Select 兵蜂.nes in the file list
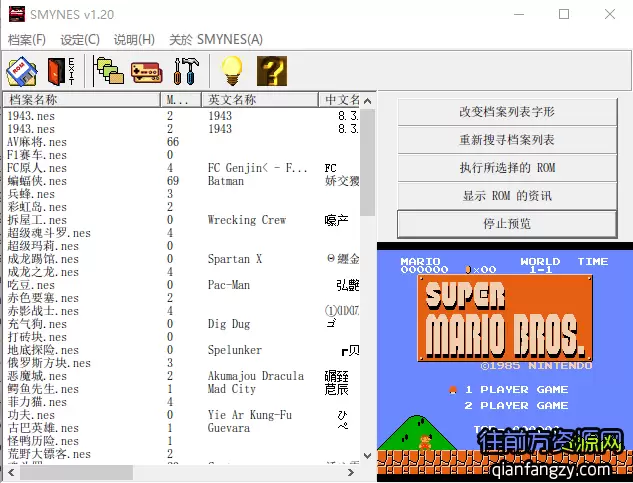 pos(31,194)
